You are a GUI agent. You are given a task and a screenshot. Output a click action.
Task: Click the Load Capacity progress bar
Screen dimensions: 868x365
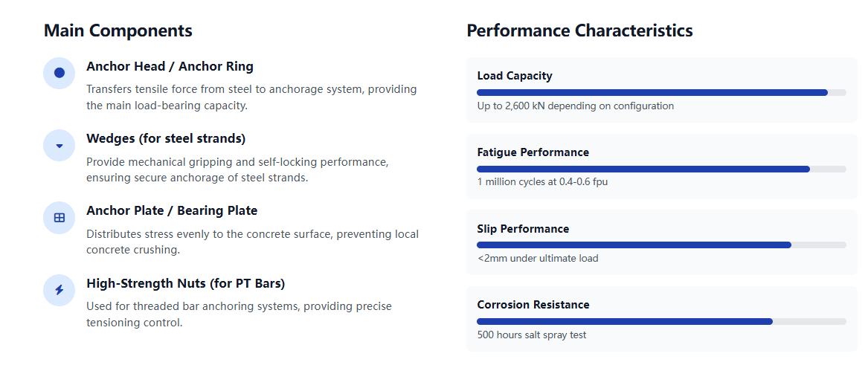pos(661,93)
